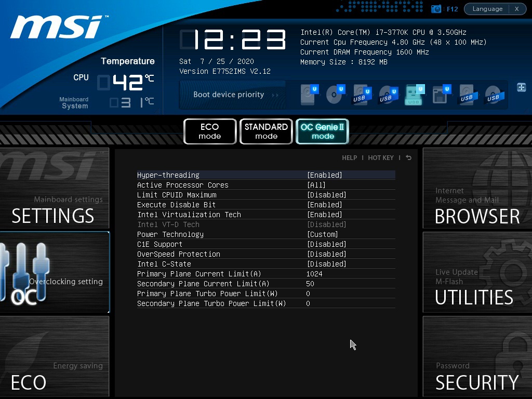Viewport: 532px width, 399px height.
Task: Select the UEFI USB hard disk boot icon
Action: coord(362,95)
